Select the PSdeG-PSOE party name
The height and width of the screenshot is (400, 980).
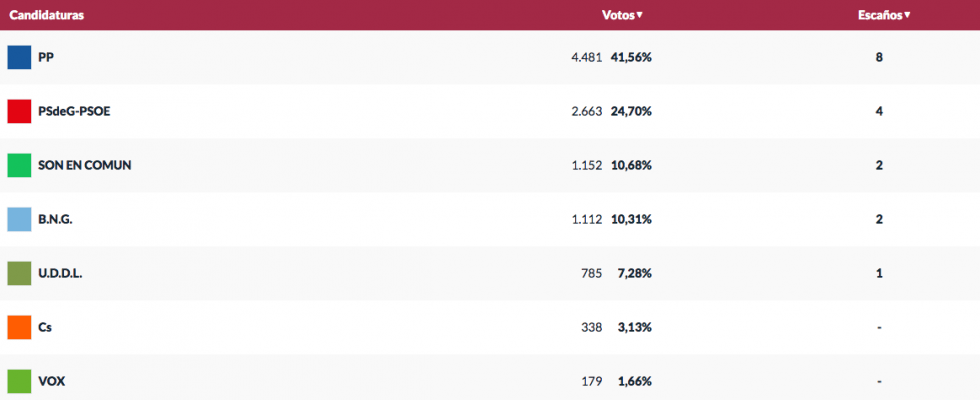tap(74, 111)
